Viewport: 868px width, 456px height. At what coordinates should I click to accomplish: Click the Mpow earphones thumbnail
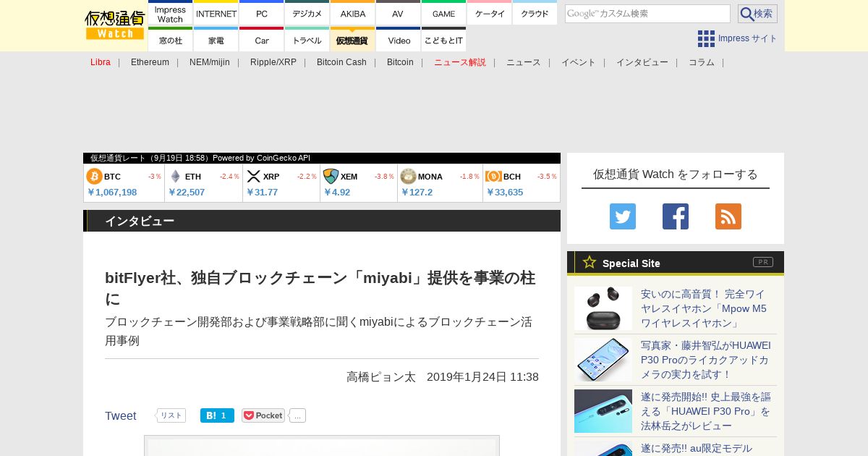point(603,308)
